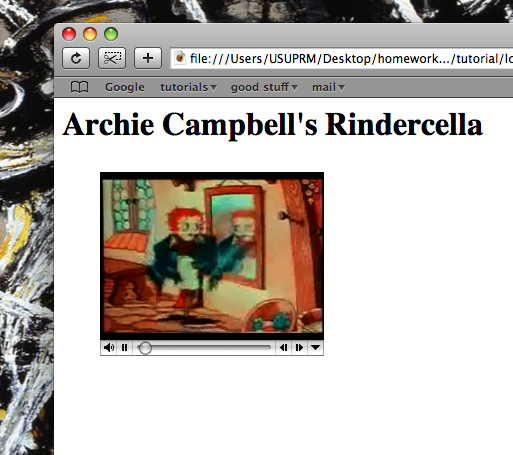Click the plus add bookmark button
513x455 pixels.
pyautogui.click(x=148, y=58)
